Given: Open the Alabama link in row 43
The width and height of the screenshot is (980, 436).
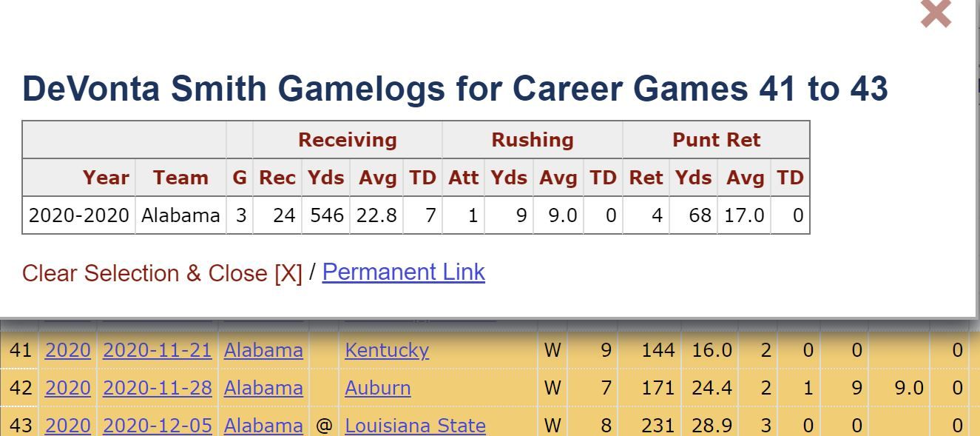Looking at the screenshot, I should (263, 426).
